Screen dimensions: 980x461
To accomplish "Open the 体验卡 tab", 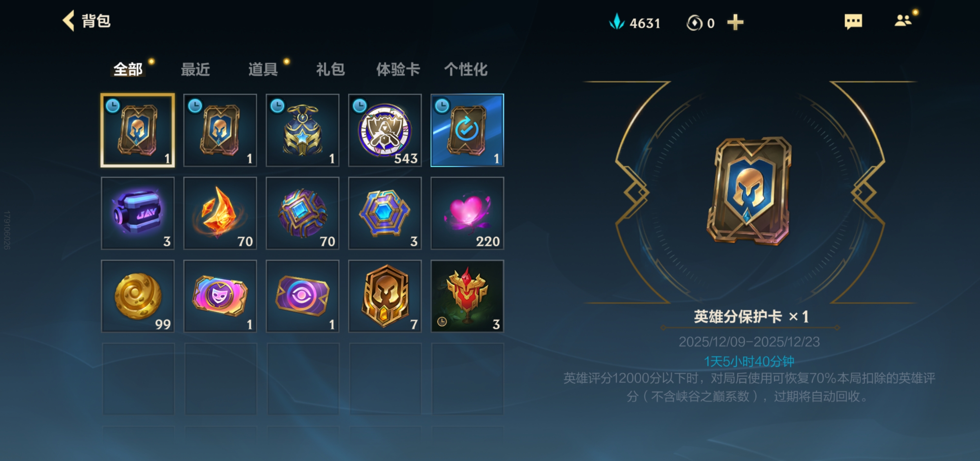I will (x=398, y=69).
